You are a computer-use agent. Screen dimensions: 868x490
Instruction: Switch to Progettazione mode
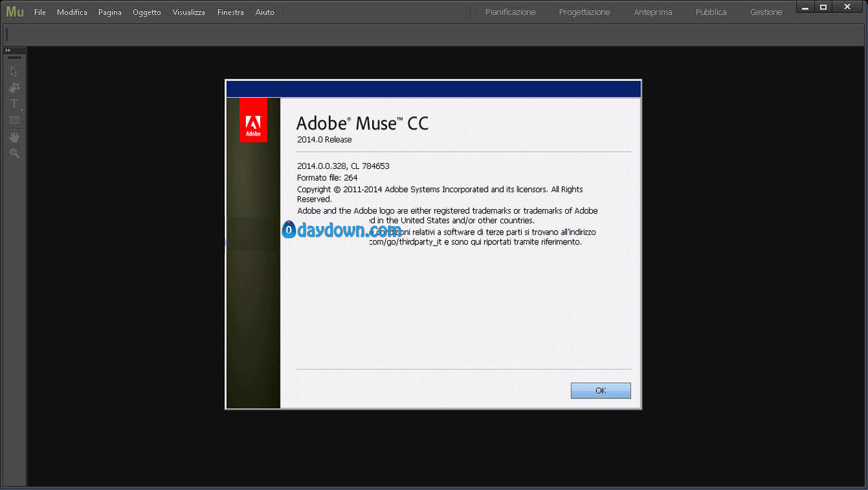pos(585,12)
